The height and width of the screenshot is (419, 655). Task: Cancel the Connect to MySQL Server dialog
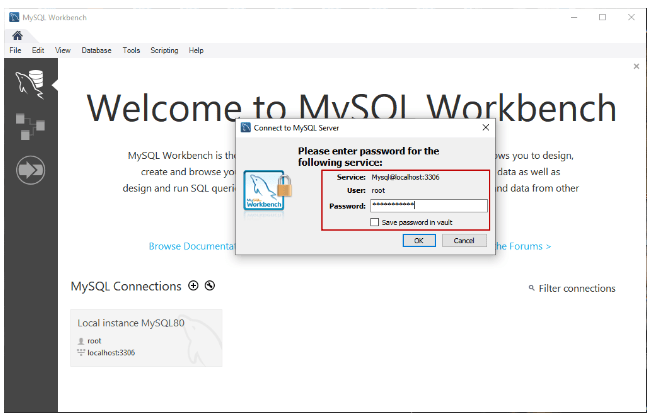tap(464, 241)
